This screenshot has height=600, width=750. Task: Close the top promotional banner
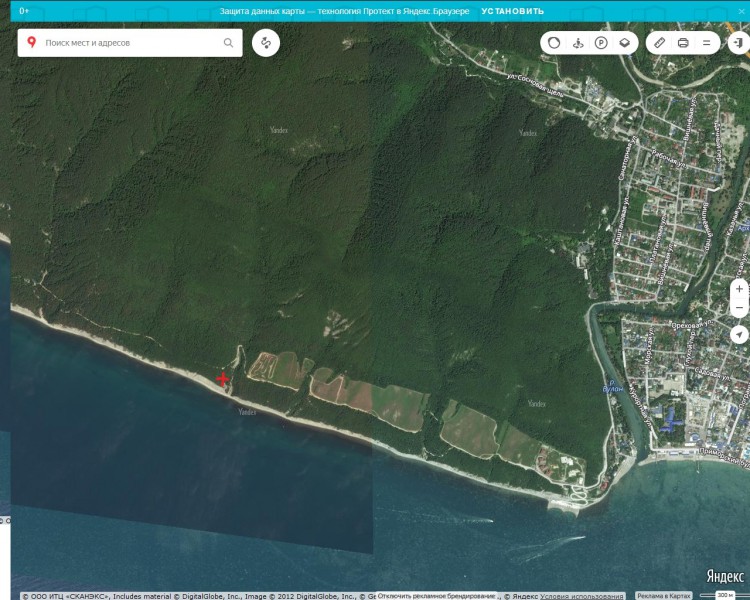741,11
